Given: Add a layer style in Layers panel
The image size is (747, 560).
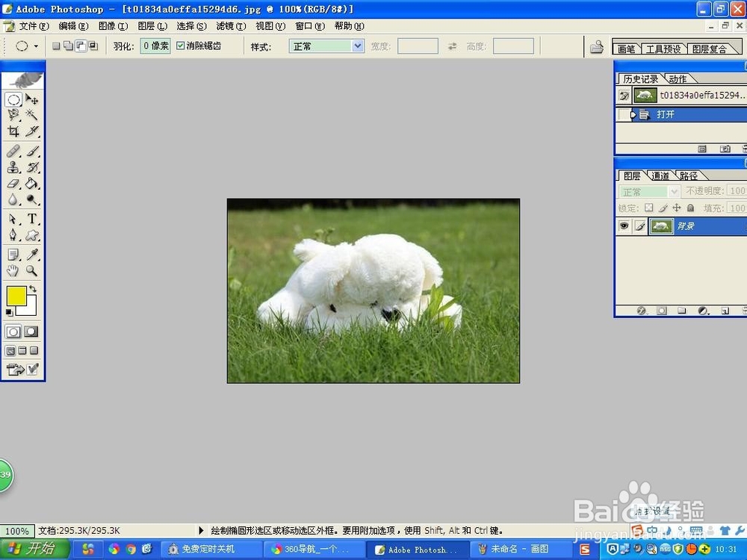Looking at the screenshot, I should point(641,311).
